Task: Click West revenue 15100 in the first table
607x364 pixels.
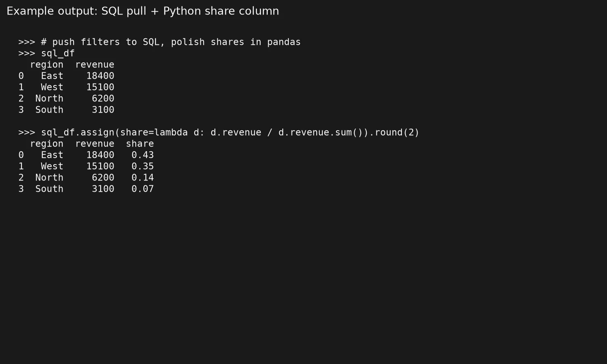Action: coord(101,87)
